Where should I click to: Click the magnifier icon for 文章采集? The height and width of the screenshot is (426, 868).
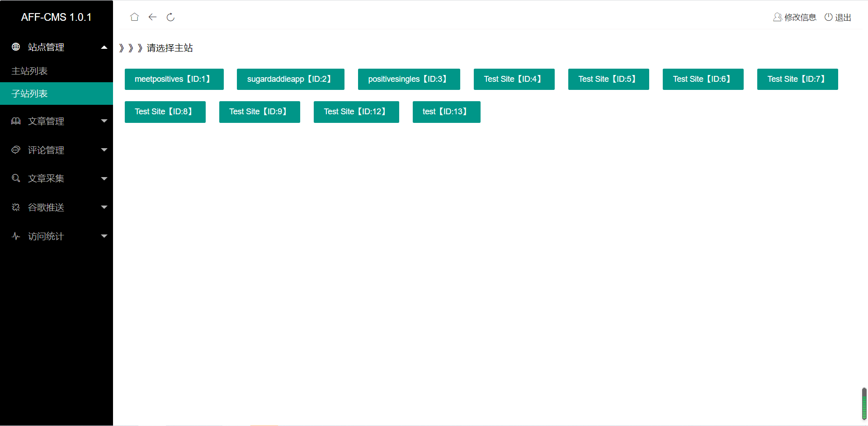(x=16, y=178)
